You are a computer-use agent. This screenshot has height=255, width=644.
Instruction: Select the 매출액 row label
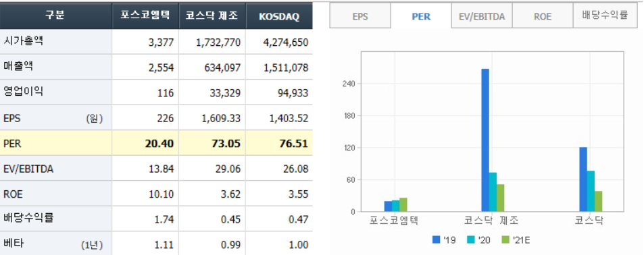[x=18, y=66]
